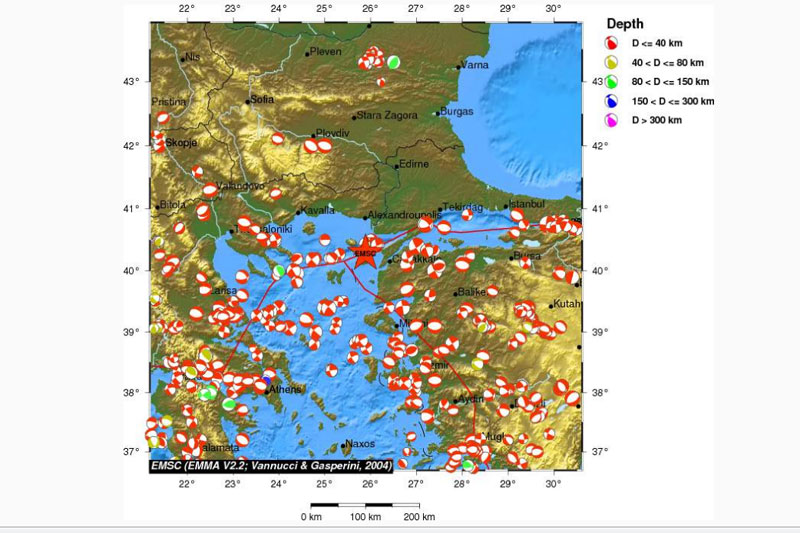Select the Varna city label

pos(476,66)
